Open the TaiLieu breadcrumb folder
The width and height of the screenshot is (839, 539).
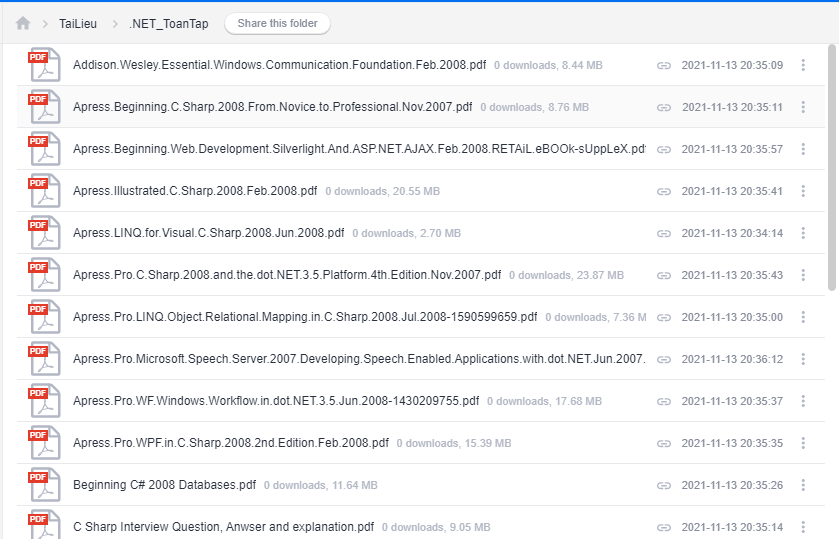[x=78, y=24]
